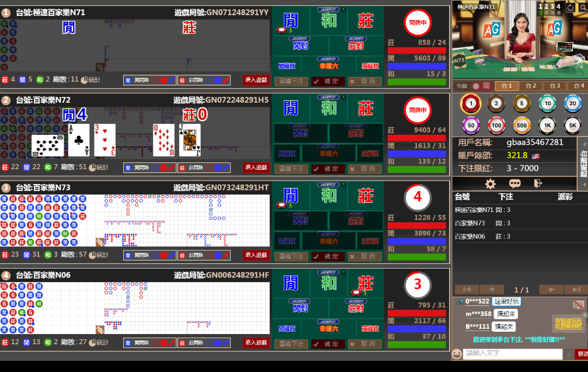The height and width of the screenshot is (372, 588).
Task: Go to next page of bet records
Action: coord(551,290)
